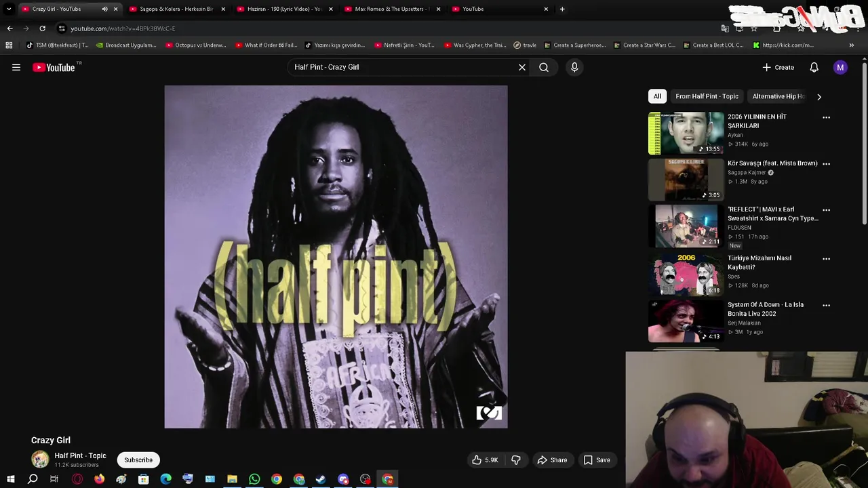Open Create a Superheroe... bookmark
Screen dimensions: 868x488
574,45
